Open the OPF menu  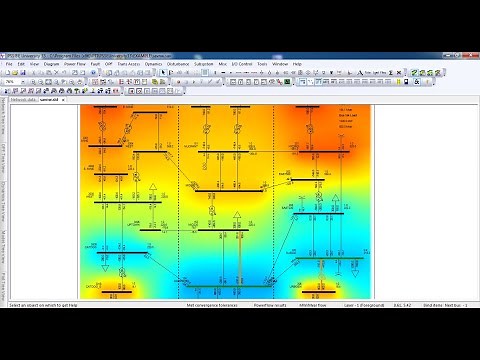(109, 64)
